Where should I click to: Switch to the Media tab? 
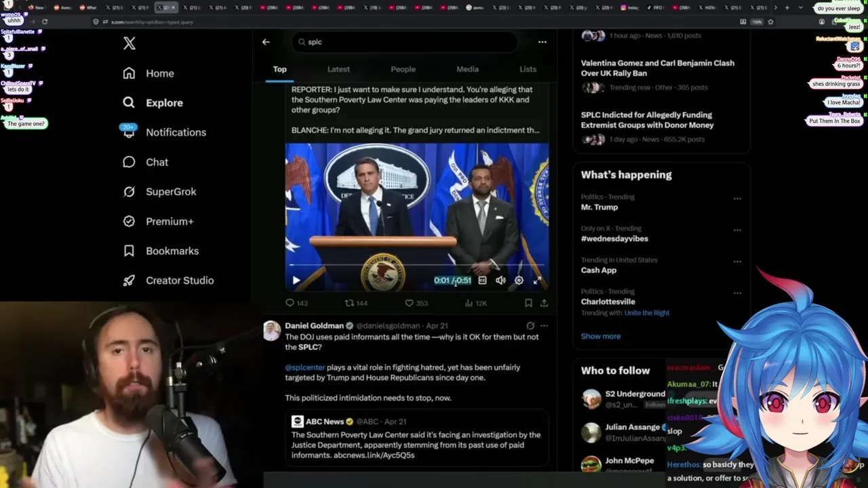pyautogui.click(x=467, y=69)
